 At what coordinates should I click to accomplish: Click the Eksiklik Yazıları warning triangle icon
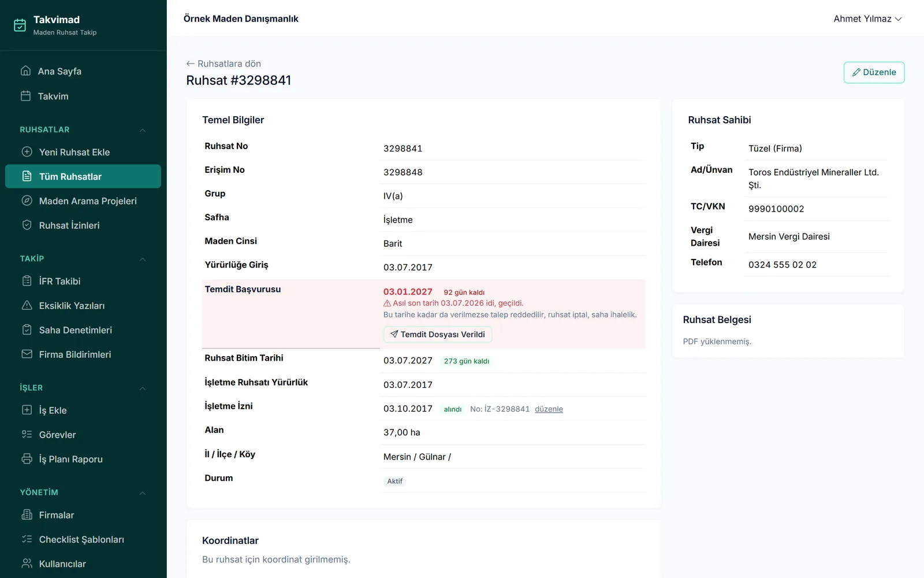tap(27, 305)
